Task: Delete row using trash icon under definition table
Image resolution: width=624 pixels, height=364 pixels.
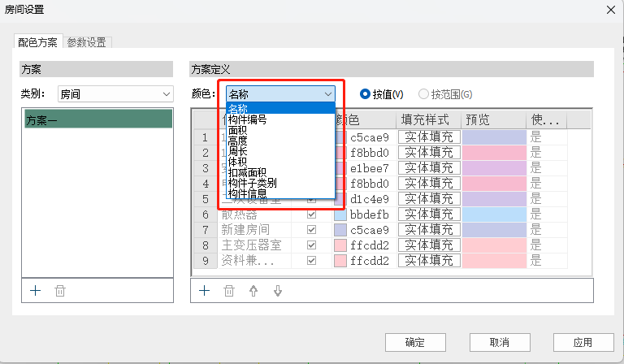Action: (229, 291)
